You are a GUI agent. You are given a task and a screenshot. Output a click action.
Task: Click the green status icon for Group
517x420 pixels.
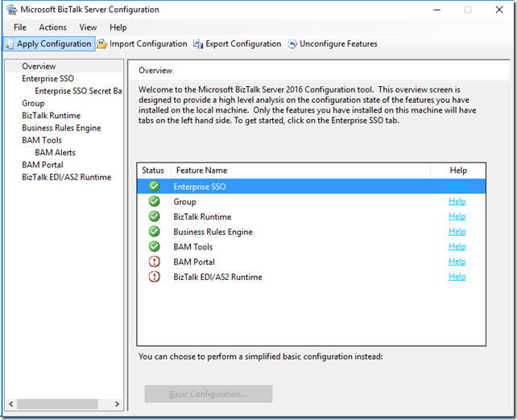coord(154,201)
